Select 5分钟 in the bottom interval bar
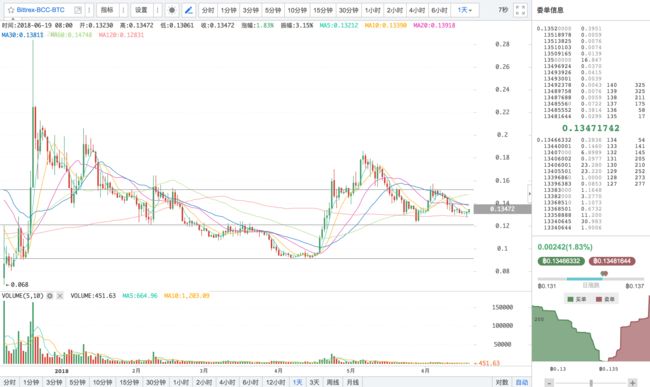 78,382
